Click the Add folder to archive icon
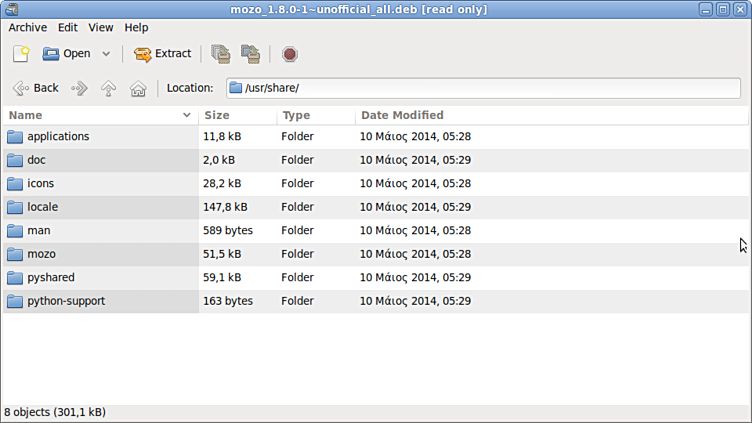This screenshot has height=423, width=752. 250,54
